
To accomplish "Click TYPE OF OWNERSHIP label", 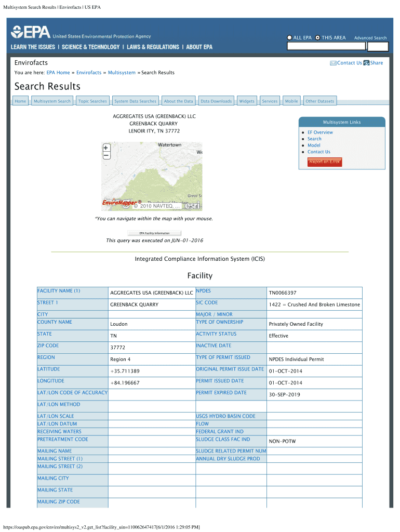I will (x=220, y=322).
